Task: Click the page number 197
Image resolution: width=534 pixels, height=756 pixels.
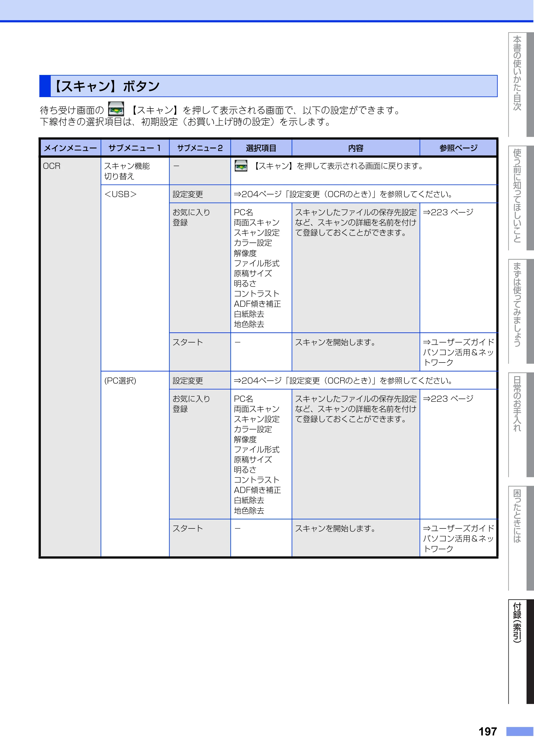Action: pos(488,731)
